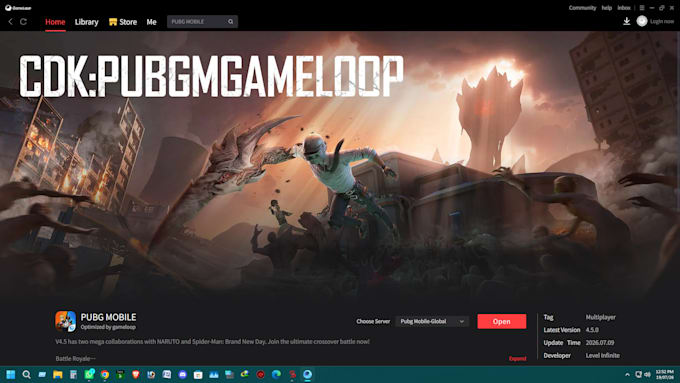The image size is (680, 383).
Task: Open Brave browser from taskbar
Action: click(136, 374)
